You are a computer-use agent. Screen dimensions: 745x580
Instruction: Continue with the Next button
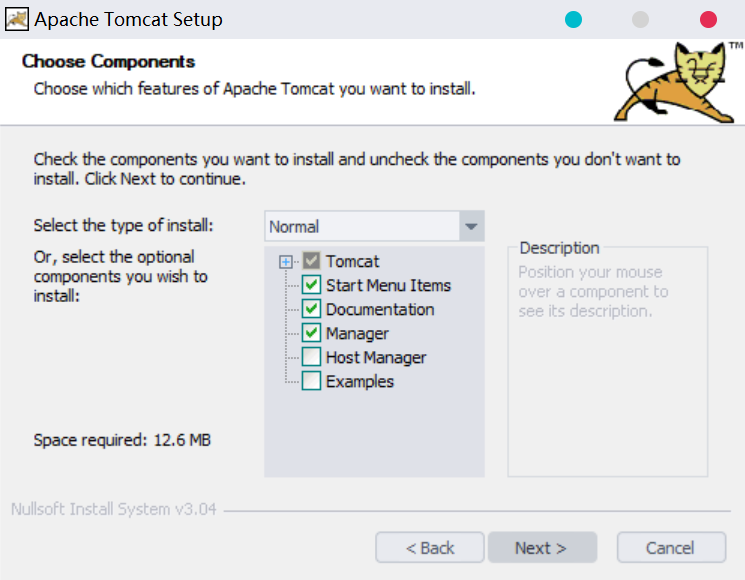pyautogui.click(x=542, y=548)
